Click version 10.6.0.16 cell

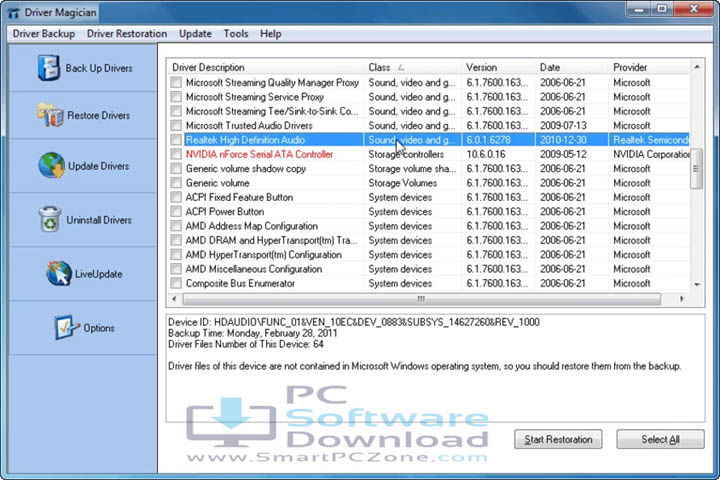pos(486,154)
